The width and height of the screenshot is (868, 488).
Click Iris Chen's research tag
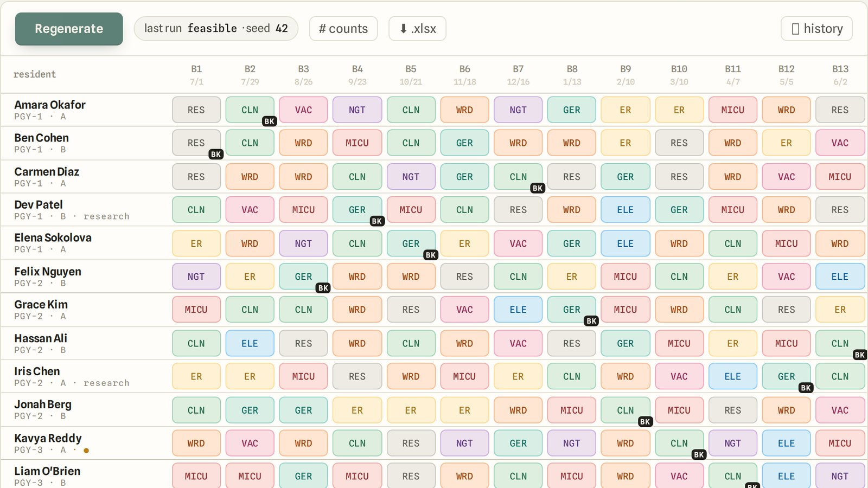pyautogui.click(x=106, y=383)
